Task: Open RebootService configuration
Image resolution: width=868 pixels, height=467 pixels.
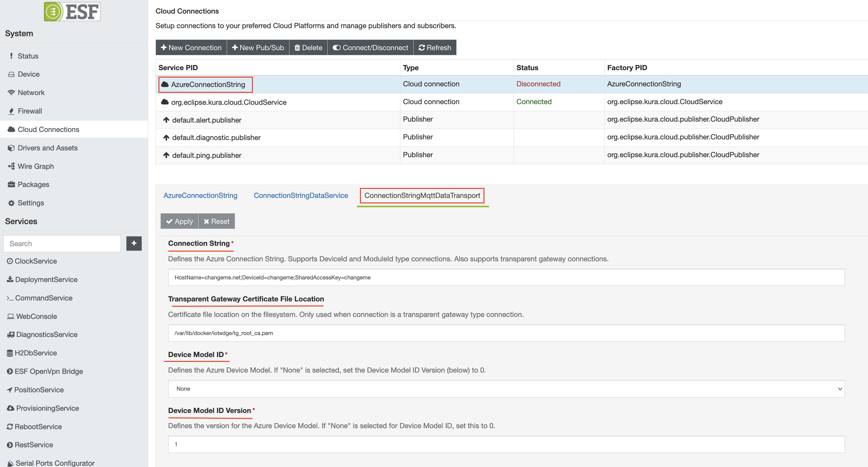Action: pyautogui.click(x=38, y=427)
